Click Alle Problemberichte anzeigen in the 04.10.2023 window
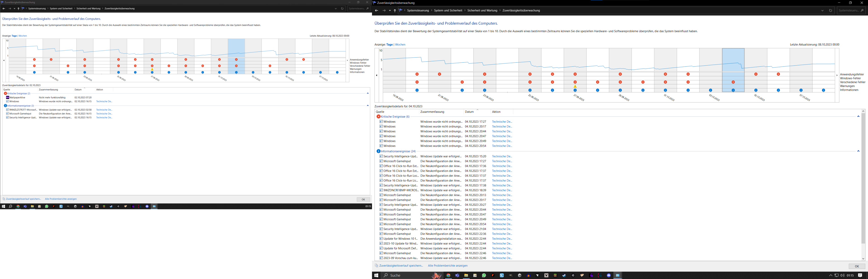This screenshot has width=868, height=279. [448, 265]
